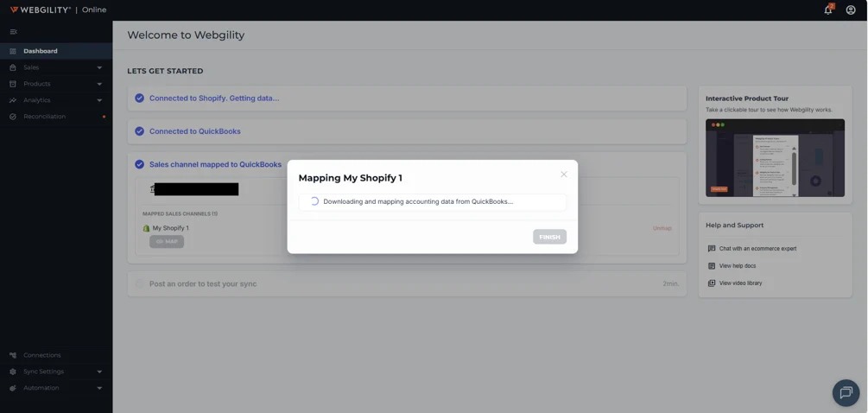This screenshot has height=413, width=868.
Task: Open the Analytics menu item
Action: coord(56,100)
